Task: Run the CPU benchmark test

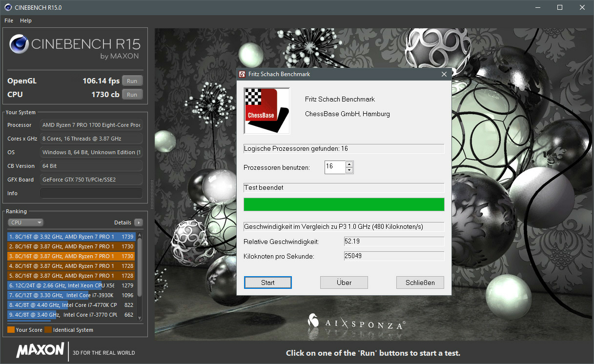Action: click(x=132, y=94)
